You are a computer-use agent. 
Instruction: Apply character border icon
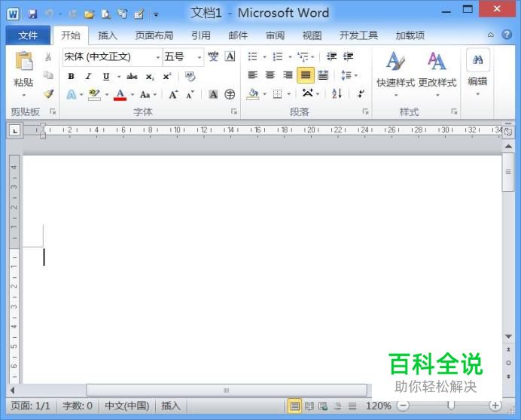click(x=230, y=56)
